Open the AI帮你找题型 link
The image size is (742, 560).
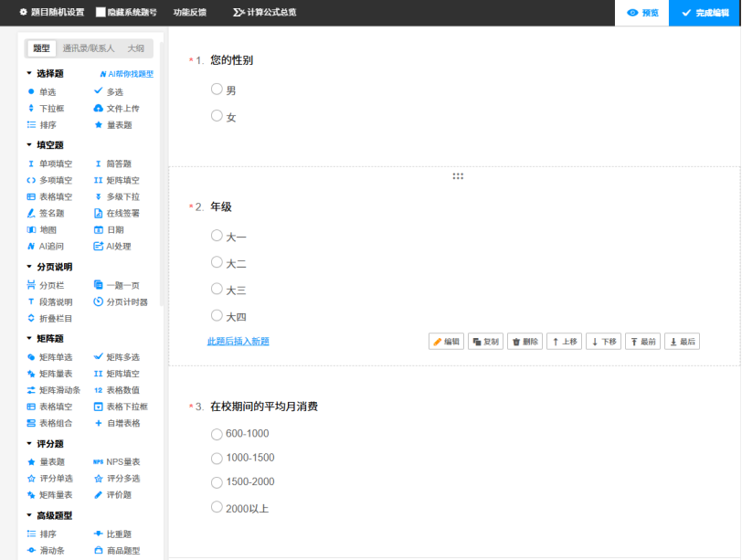[x=126, y=74]
